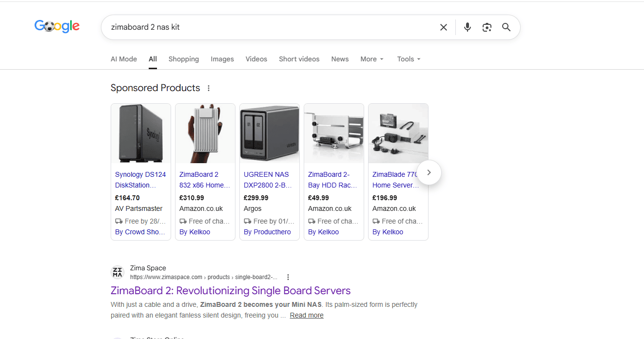Click the Google logo

tap(57, 26)
